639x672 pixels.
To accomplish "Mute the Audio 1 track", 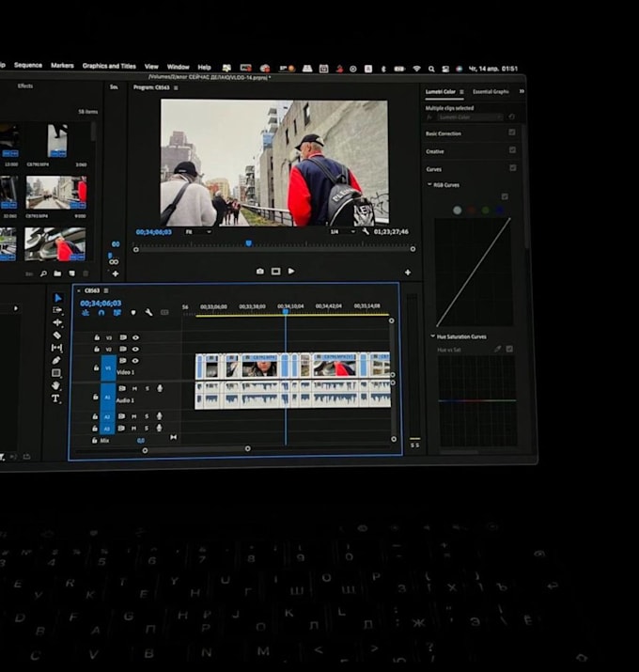I will pos(134,389).
